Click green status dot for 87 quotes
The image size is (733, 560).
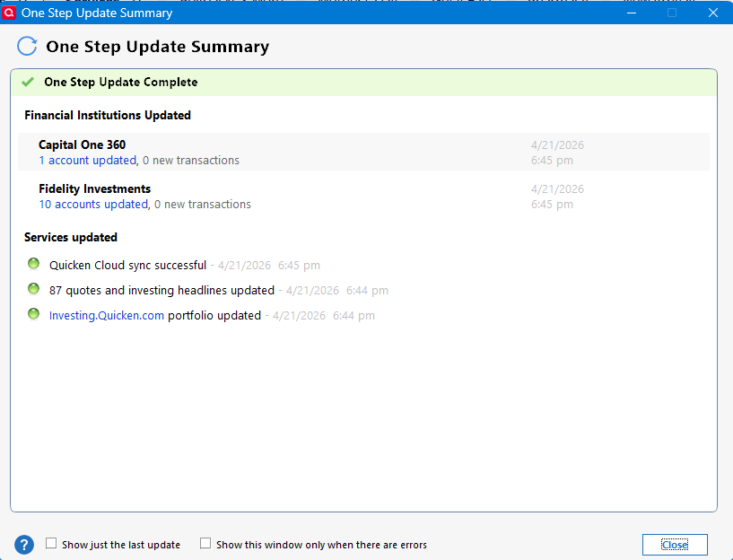[x=34, y=289]
